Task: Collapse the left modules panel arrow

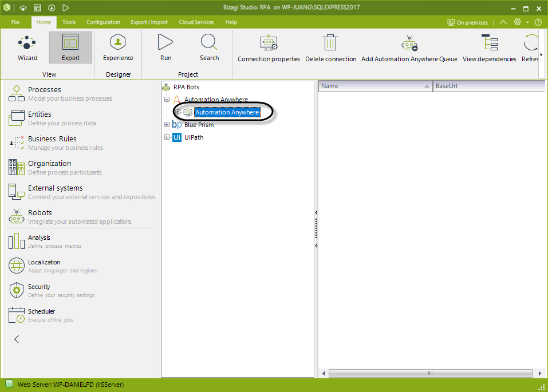Action: (x=17, y=339)
